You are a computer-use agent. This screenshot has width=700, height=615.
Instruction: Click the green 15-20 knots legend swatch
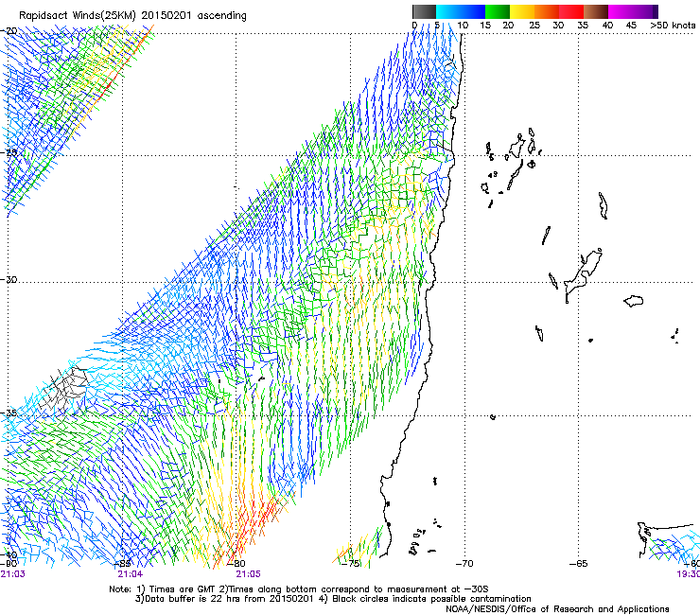pyautogui.click(x=498, y=11)
